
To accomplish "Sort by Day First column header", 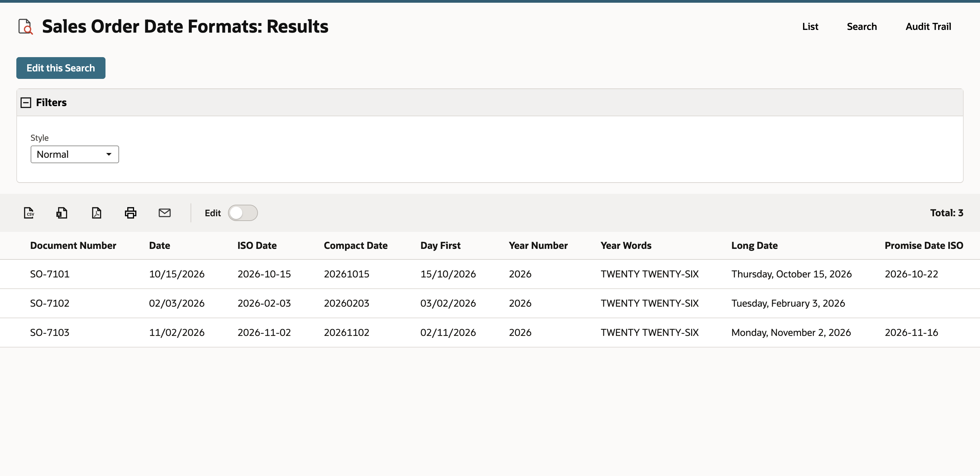I will (x=441, y=245).
